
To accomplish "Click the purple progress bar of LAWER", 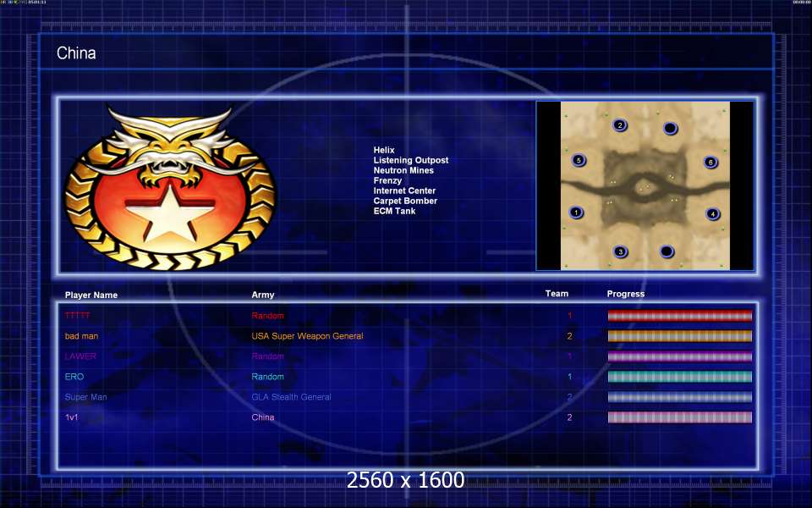I will (679, 356).
